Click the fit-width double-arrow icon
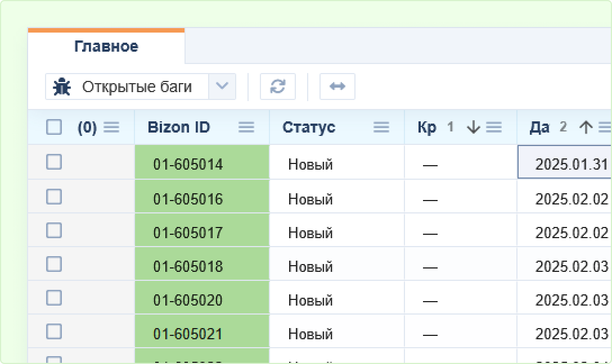Viewport: 612px width, 364px height. [337, 87]
